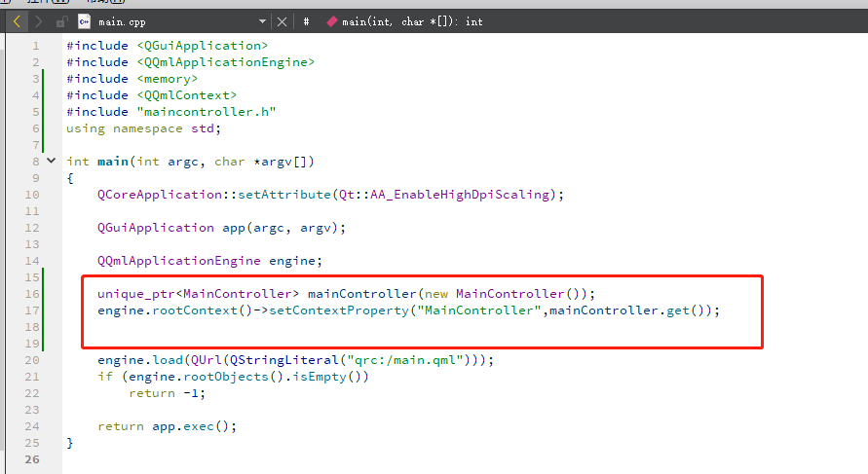
Task: Click line number 26 in the gutter
Action: click(32, 459)
